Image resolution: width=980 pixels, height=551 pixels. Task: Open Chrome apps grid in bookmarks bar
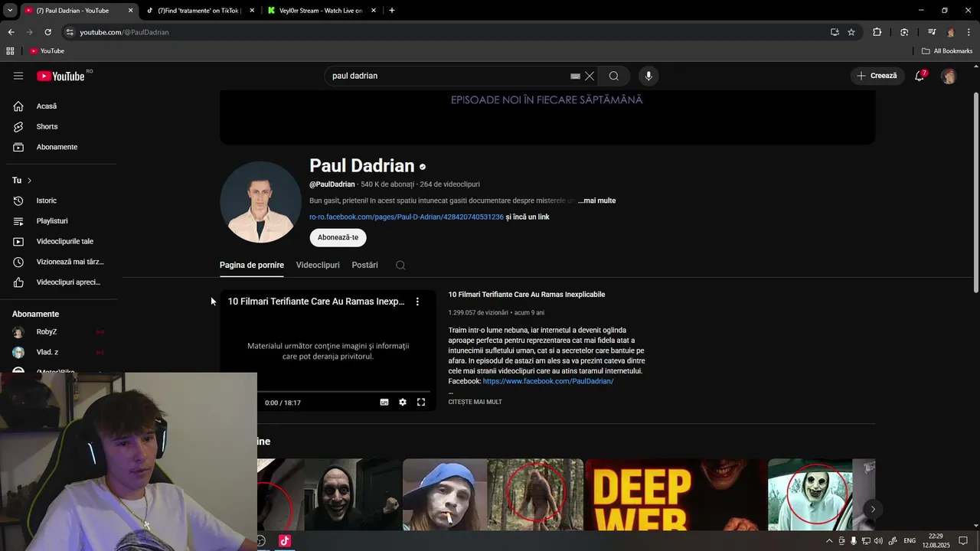coord(10,51)
